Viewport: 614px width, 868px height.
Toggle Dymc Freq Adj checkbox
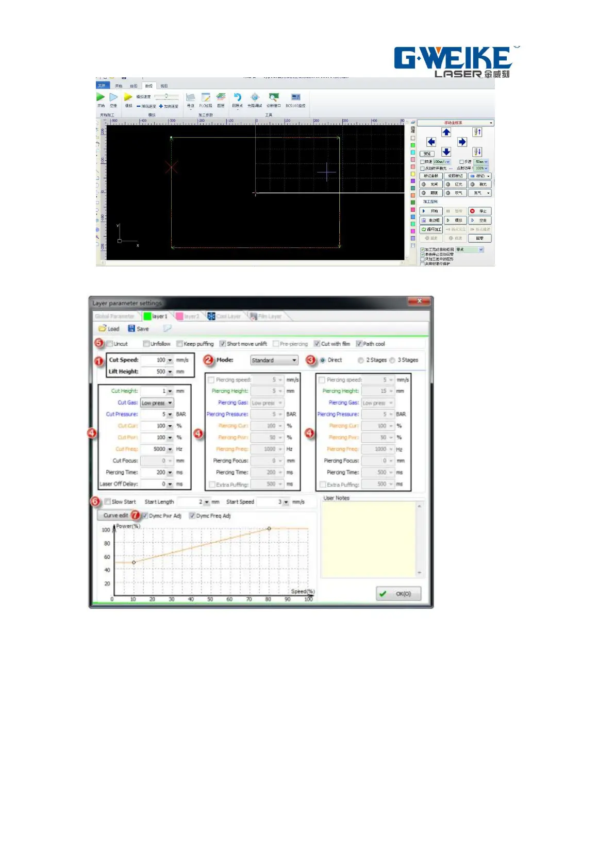point(192,515)
